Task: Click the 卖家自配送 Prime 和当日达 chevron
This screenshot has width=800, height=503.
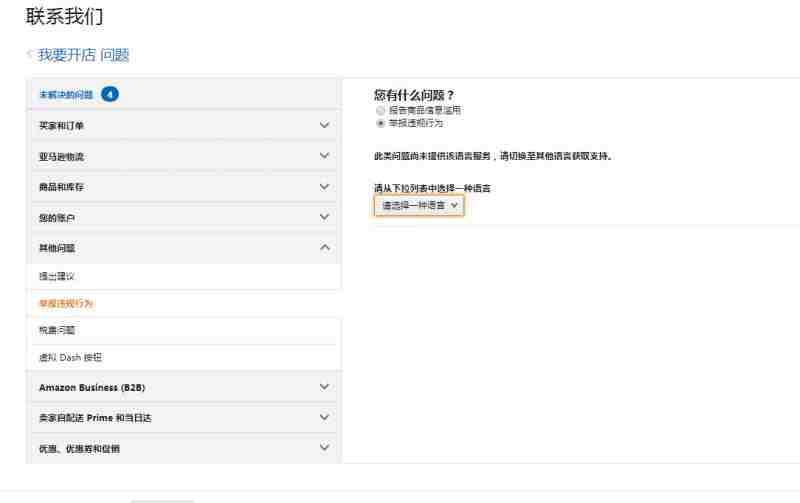Action: click(x=323, y=417)
